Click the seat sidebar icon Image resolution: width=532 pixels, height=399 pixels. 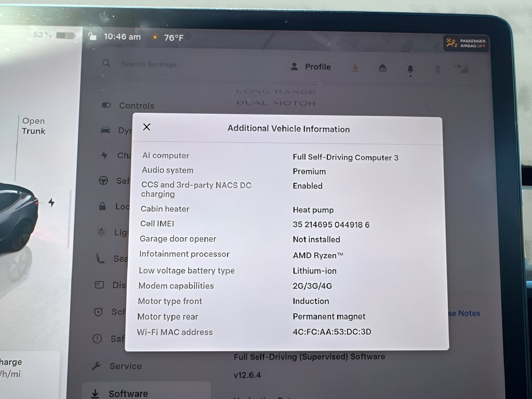pyautogui.click(x=100, y=258)
